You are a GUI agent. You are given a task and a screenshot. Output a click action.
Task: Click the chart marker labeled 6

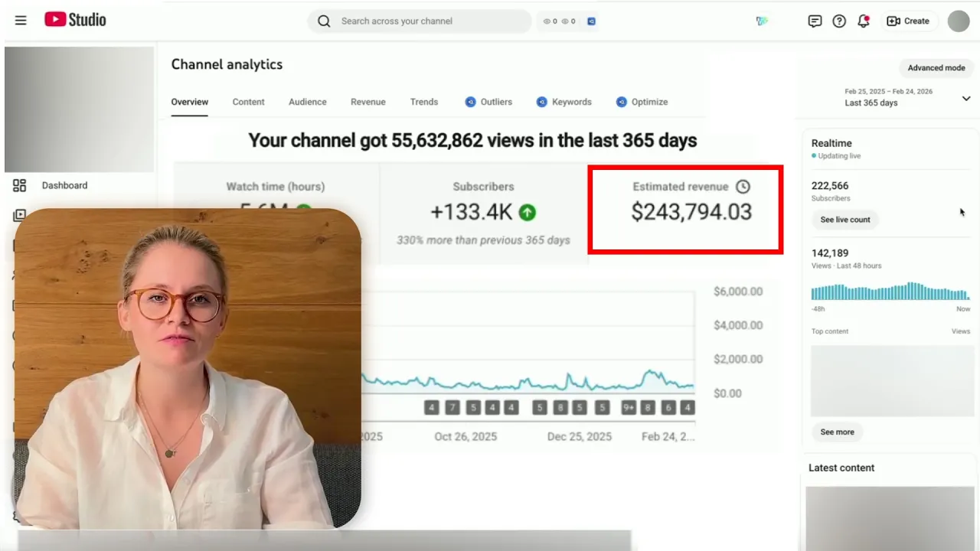point(668,408)
